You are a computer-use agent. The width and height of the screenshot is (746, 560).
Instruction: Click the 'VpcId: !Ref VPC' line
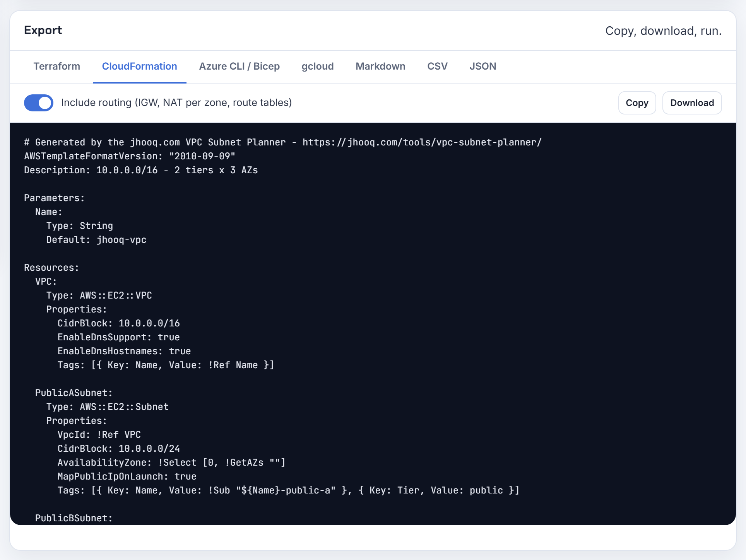(99, 435)
